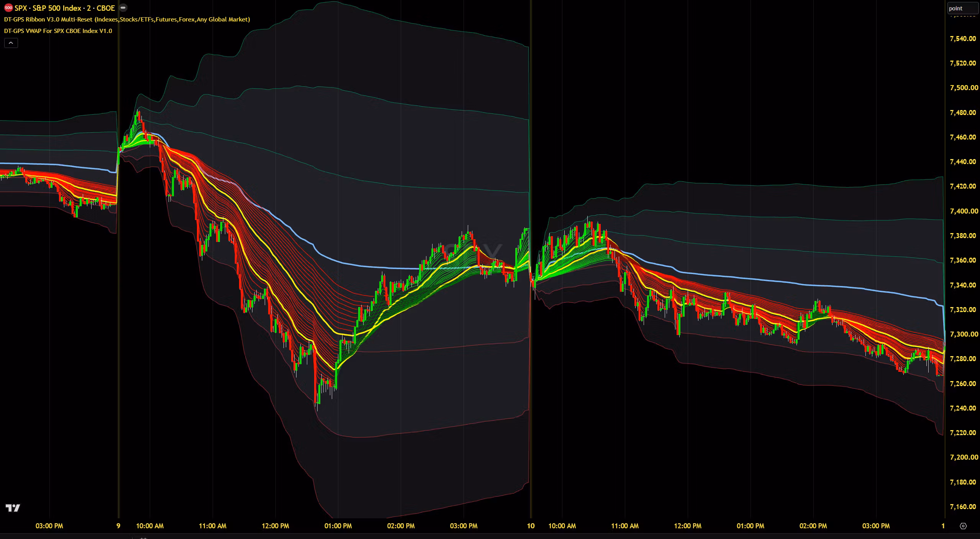
Task: Click the 02:00 PM label of day 10
Action: (813, 526)
